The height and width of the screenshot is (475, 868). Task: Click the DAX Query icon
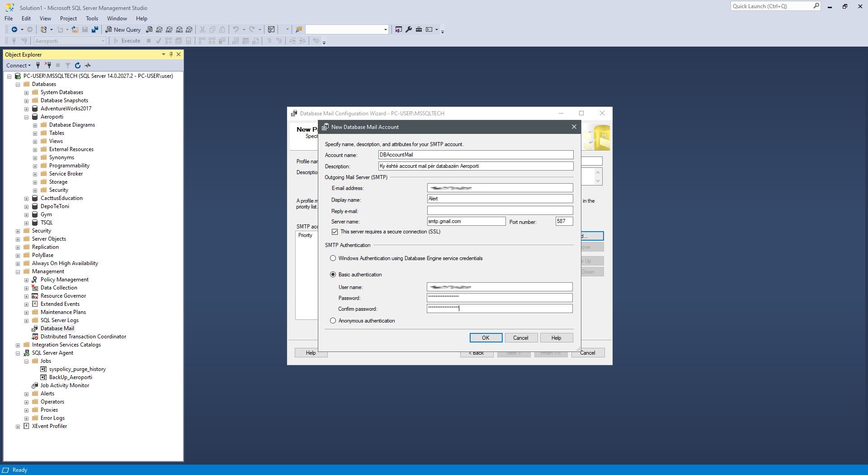pos(189,29)
